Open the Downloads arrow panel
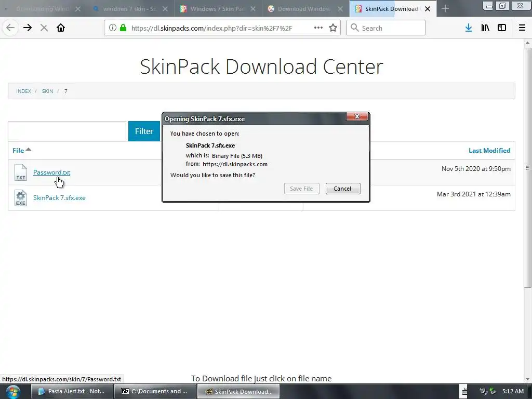 pyautogui.click(x=468, y=28)
